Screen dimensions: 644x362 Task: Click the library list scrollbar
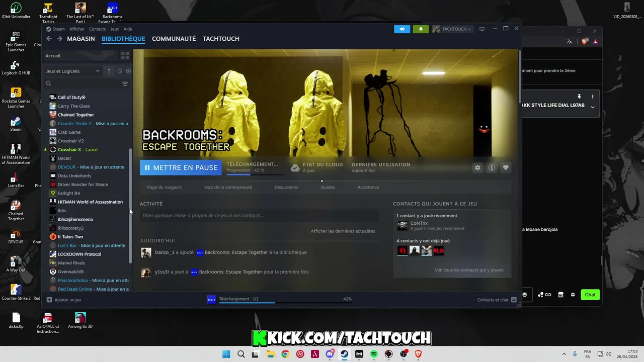coord(130,206)
